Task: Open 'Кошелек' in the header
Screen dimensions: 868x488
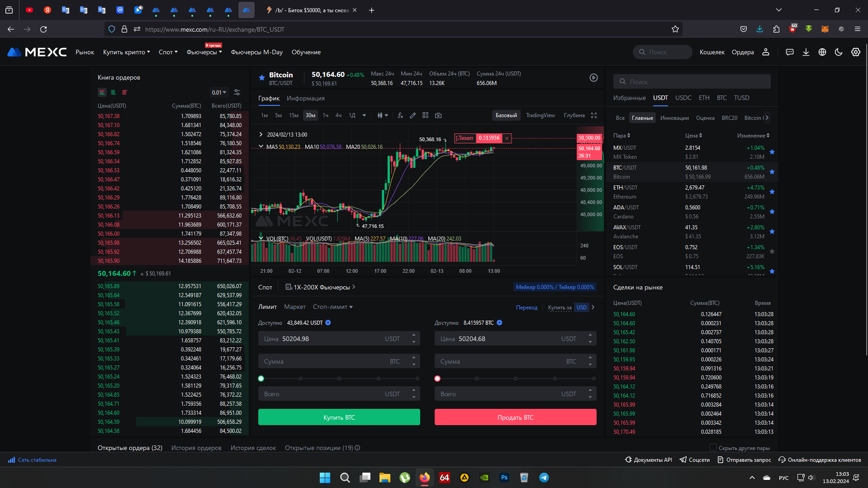Action: [712, 52]
